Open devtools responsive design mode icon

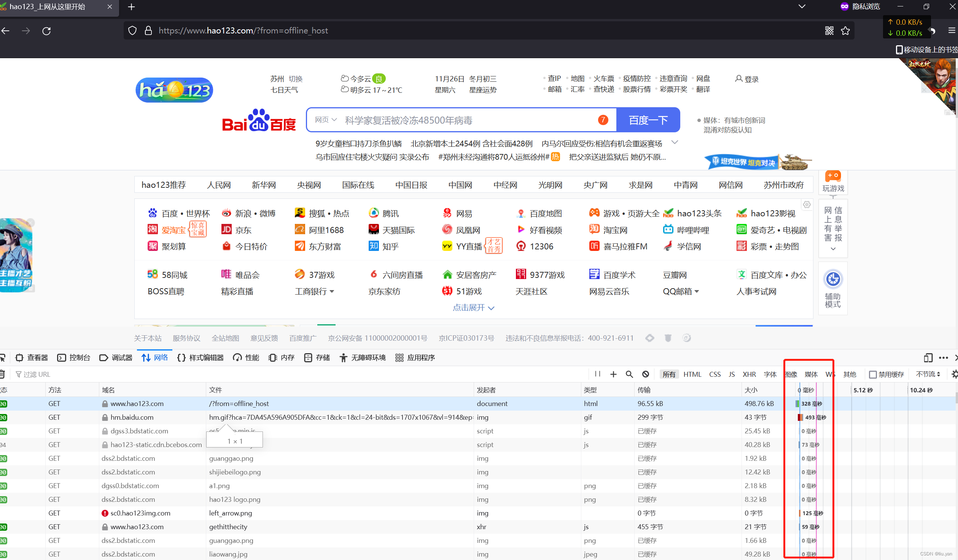pos(928,358)
